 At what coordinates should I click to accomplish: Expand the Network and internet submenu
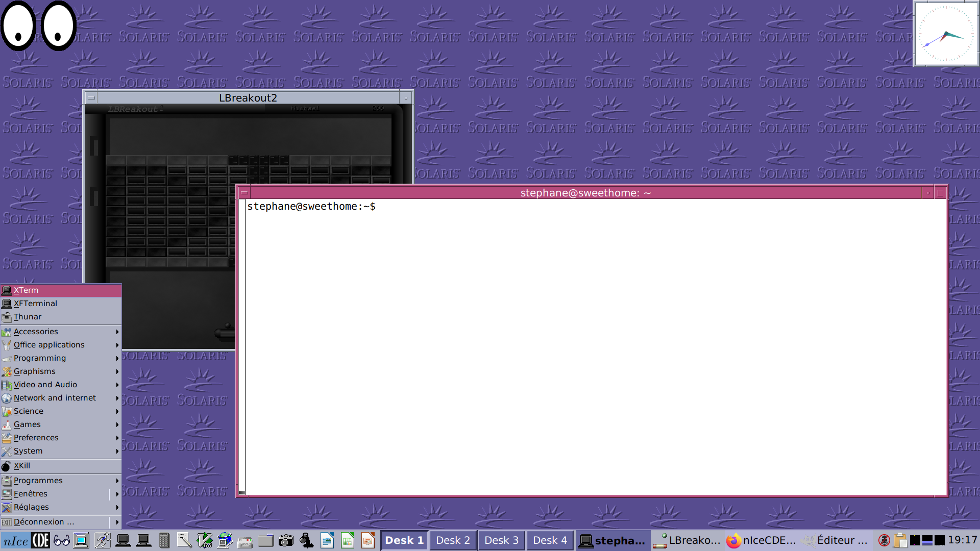pyautogui.click(x=61, y=398)
